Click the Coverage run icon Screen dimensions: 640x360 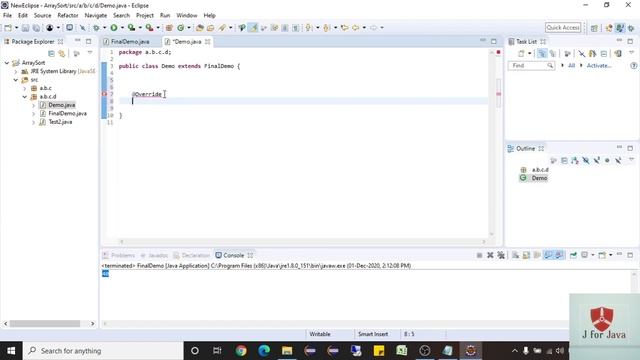pyautogui.click(x=131, y=28)
